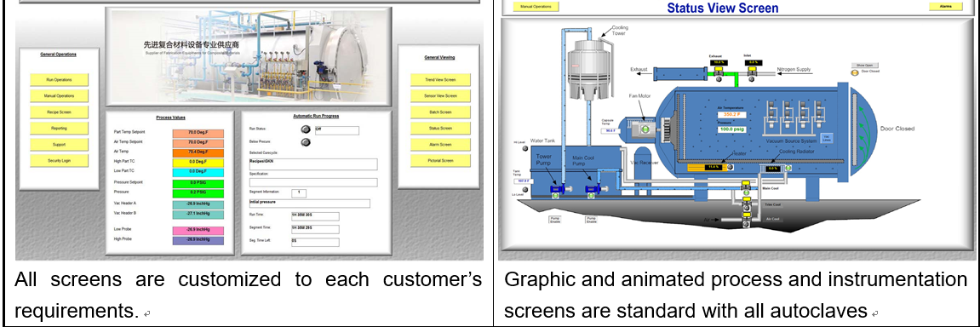
Task: Click the Security Login button
Action: pos(60,161)
